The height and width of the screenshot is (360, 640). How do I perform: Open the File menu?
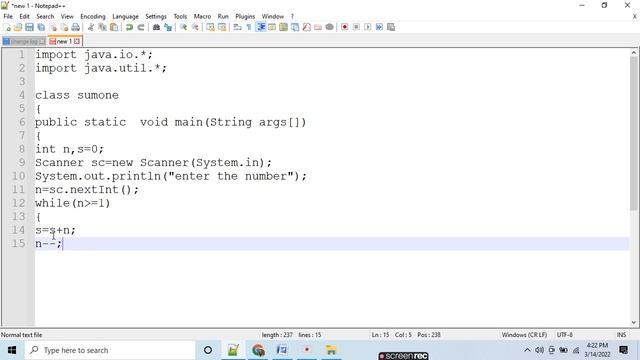pos(8,16)
